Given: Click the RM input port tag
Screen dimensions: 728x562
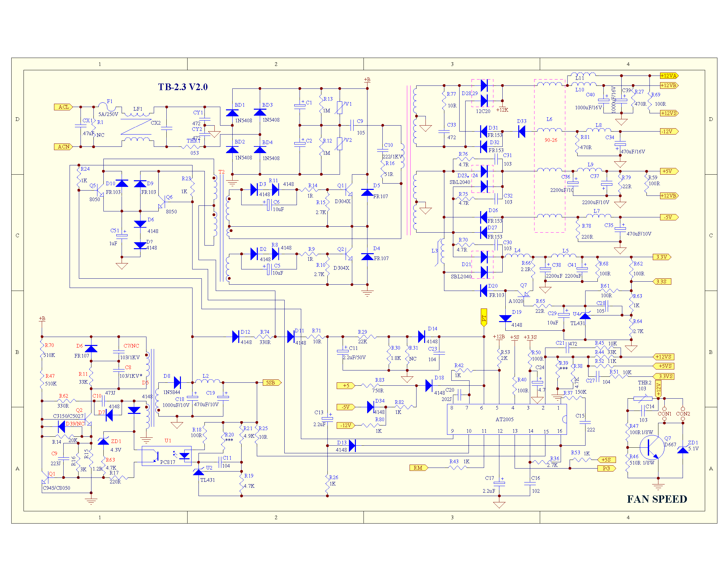Looking at the screenshot, I should pos(418,468).
